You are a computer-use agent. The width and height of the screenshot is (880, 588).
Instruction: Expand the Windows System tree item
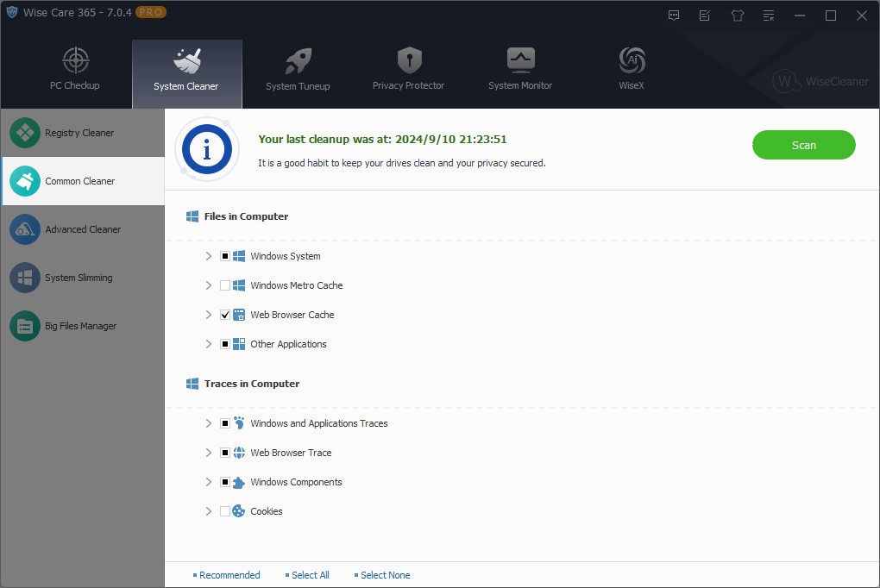click(208, 256)
